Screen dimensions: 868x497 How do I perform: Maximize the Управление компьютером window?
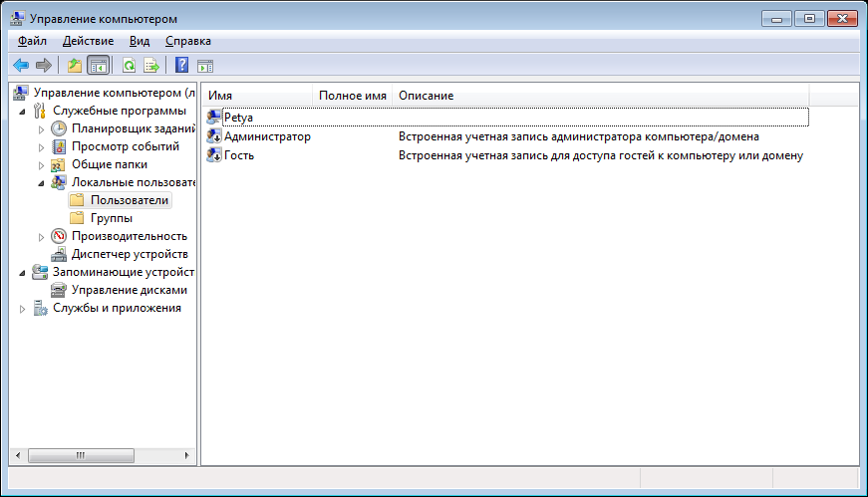click(809, 19)
